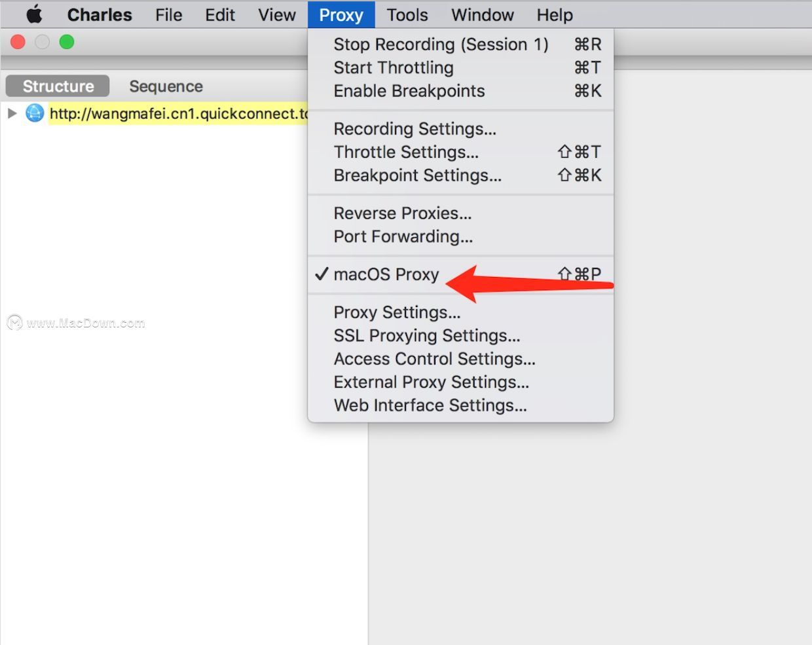This screenshot has width=812, height=645.
Task: Open the Tools menu
Action: click(x=407, y=14)
